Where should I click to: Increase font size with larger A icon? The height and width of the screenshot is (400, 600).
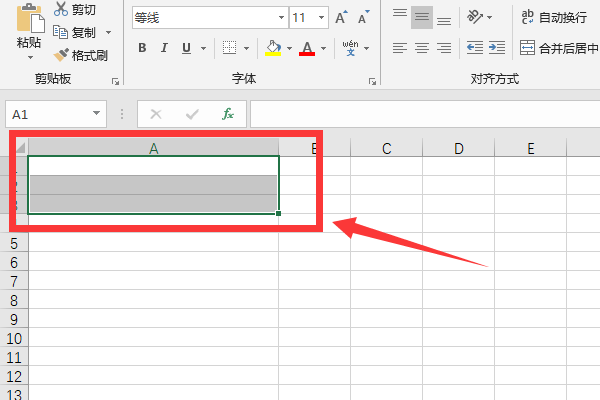pos(341,17)
